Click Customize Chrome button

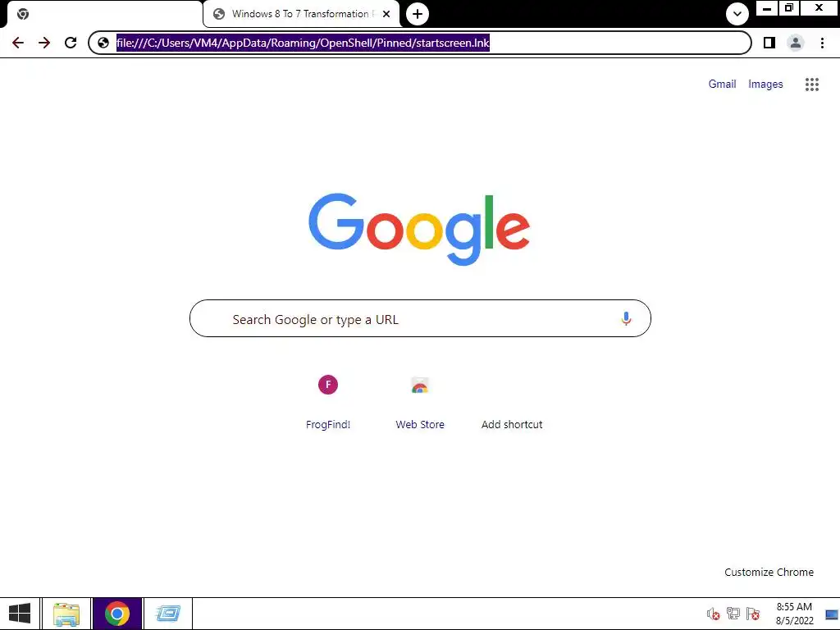pyautogui.click(x=769, y=572)
